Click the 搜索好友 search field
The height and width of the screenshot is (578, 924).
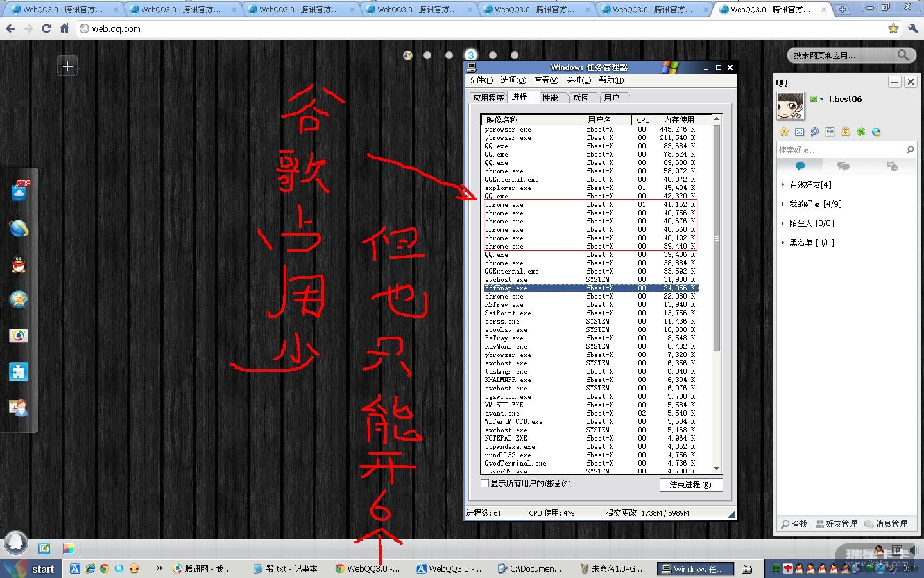[839, 150]
